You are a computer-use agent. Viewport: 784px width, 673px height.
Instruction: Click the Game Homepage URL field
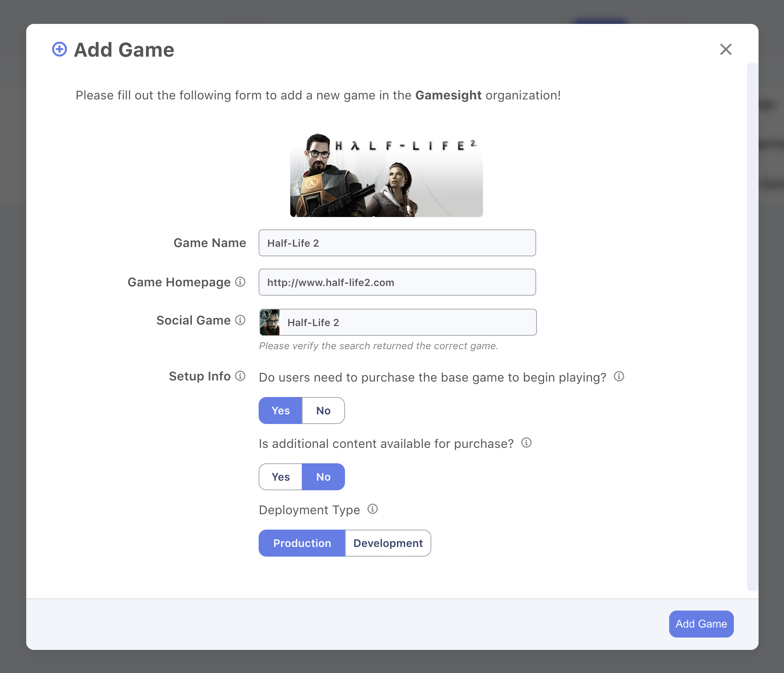[397, 282]
